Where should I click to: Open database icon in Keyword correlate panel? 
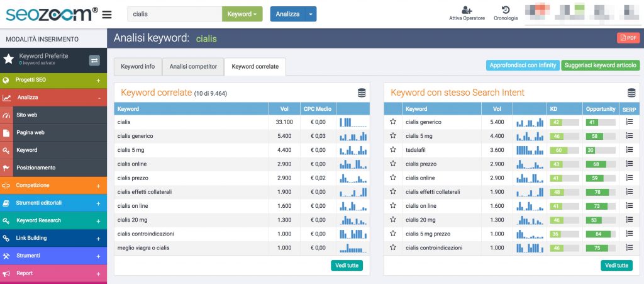point(362,93)
